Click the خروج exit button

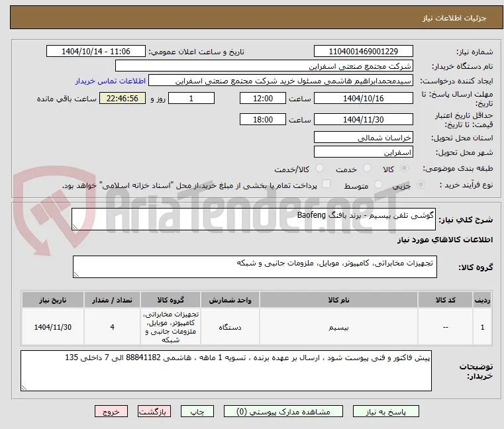click(111, 412)
